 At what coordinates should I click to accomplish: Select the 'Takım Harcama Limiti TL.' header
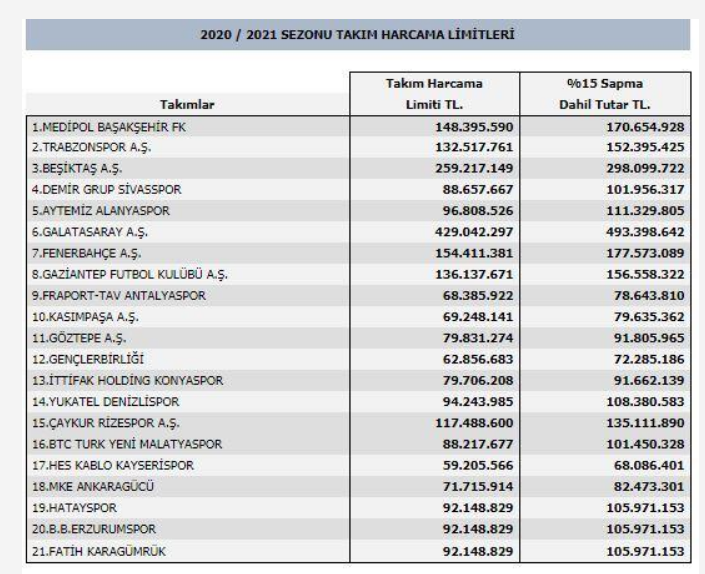tap(434, 94)
